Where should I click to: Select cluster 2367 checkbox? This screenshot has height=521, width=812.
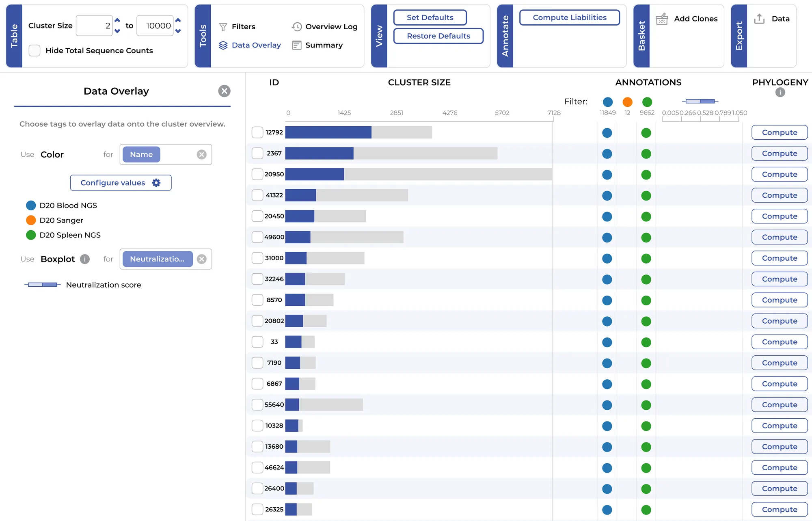click(x=257, y=153)
